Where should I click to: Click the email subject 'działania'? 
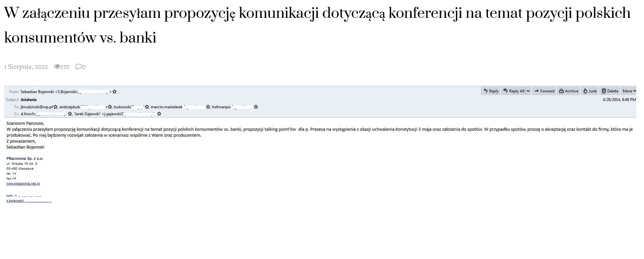coord(28,99)
